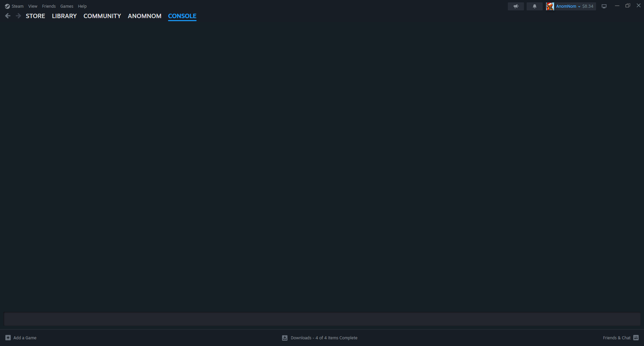Click the Add a Game plus icon

click(8, 338)
